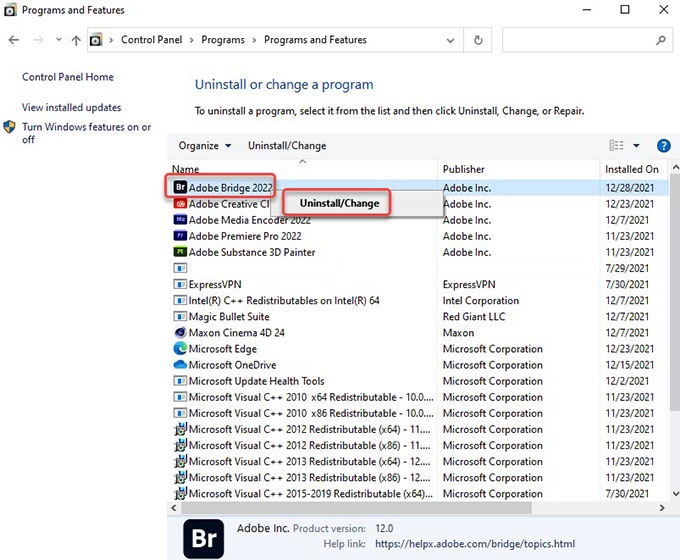680x560 pixels.
Task: Open Turn Windows features on or off
Action: click(x=86, y=133)
